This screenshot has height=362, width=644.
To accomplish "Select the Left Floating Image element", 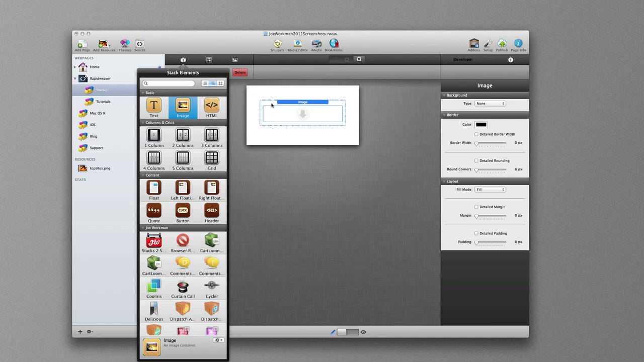I will [x=183, y=190].
